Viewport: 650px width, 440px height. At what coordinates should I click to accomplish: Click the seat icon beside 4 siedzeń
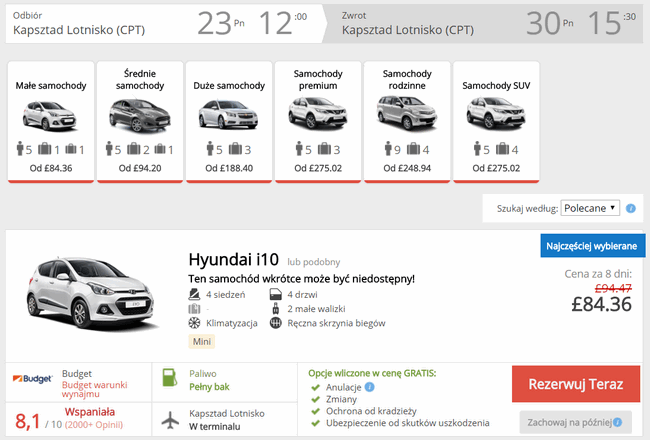(x=194, y=294)
